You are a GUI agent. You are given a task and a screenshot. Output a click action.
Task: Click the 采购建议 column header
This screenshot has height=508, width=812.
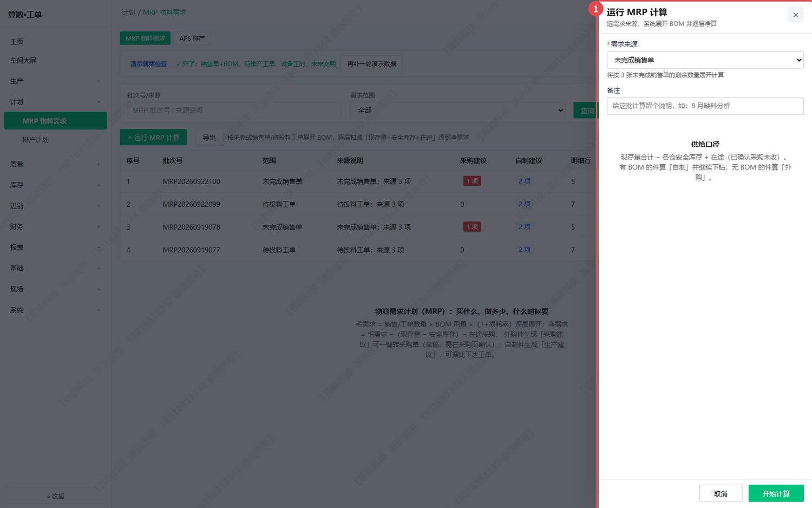pyautogui.click(x=474, y=161)
